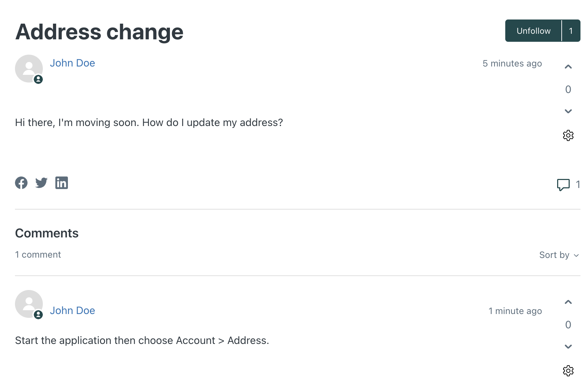Share post on Twitter

click(41, 183)
